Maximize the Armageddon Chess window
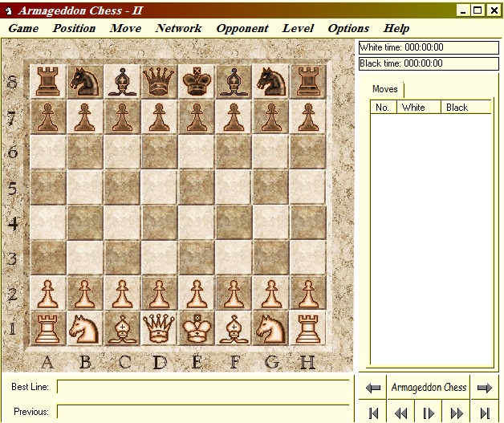504x423 pixels. (478, 10)
